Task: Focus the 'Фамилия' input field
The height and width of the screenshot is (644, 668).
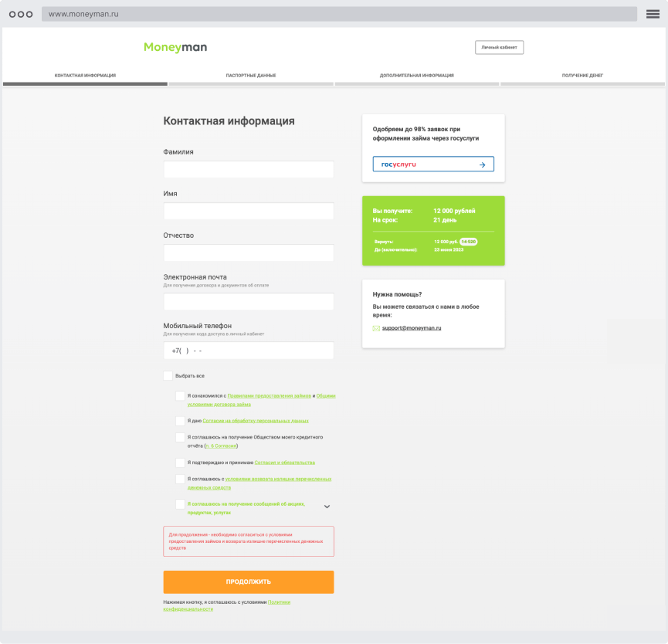Action: (249, 170)
